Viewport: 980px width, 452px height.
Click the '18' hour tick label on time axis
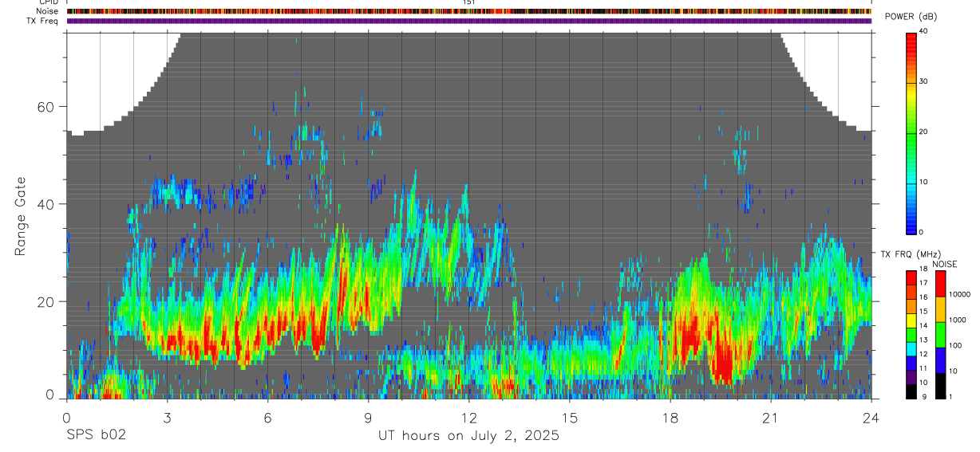(x=670, y=417)
